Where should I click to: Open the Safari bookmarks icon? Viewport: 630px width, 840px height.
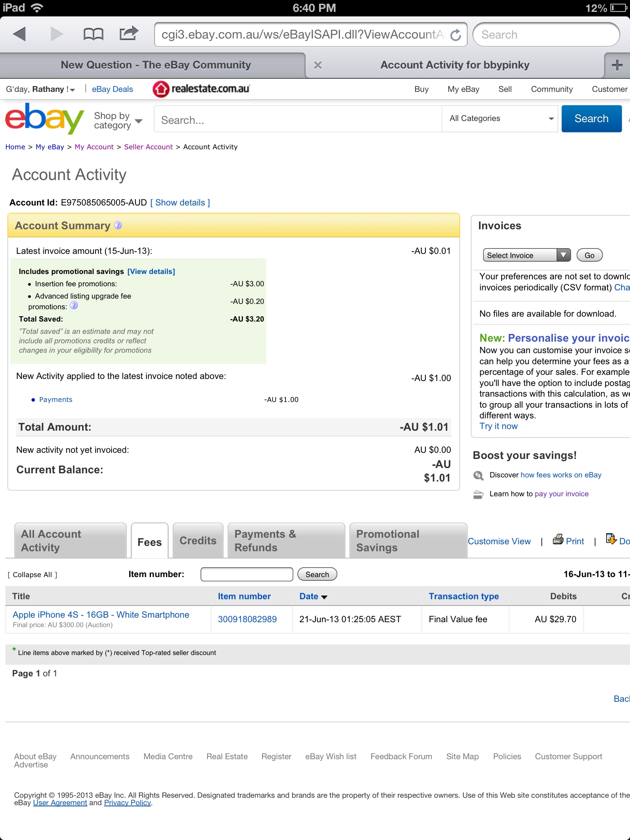point(93,34)
